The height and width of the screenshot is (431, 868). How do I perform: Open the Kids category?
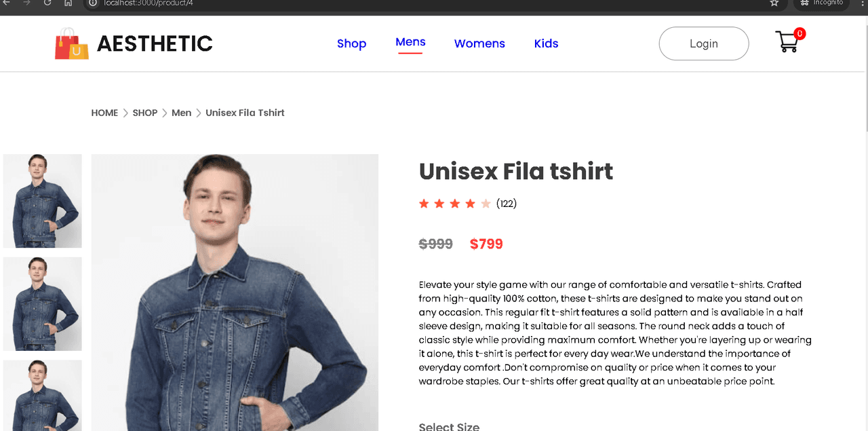tap(546, 43)
